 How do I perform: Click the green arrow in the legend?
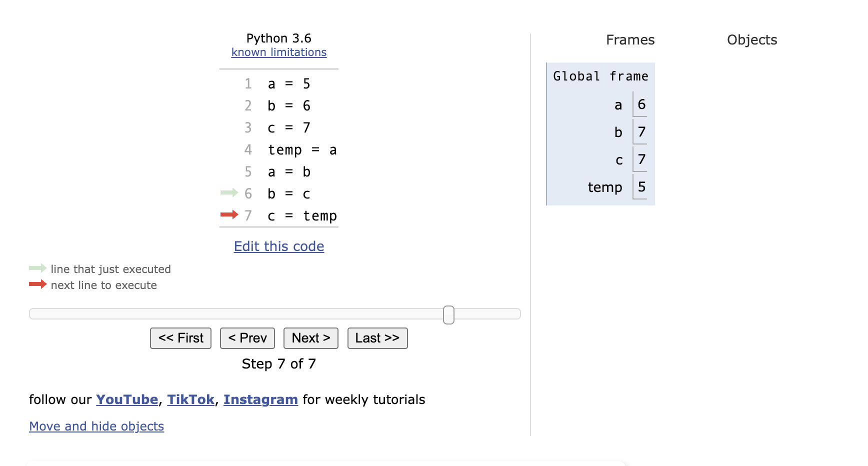(x=37, y=268)
